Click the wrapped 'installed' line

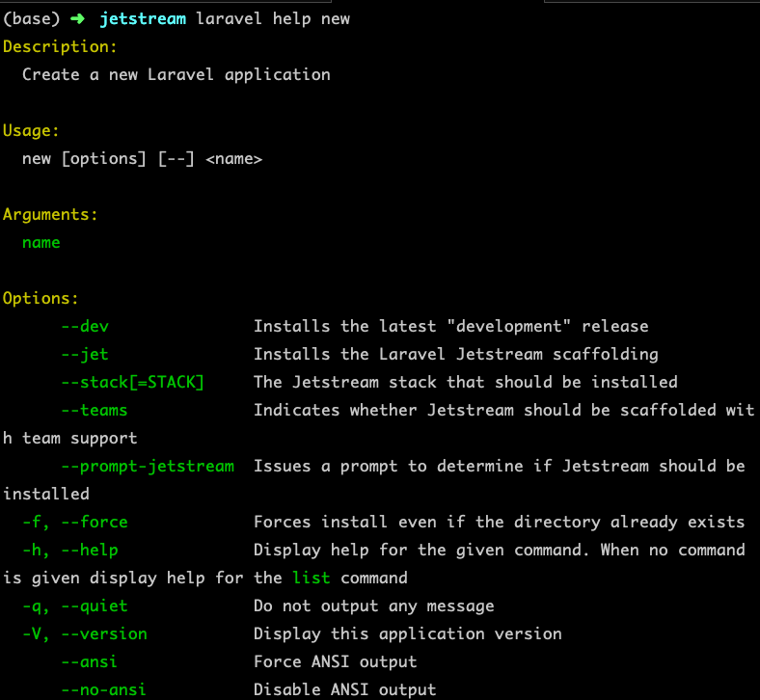(46, 494)
